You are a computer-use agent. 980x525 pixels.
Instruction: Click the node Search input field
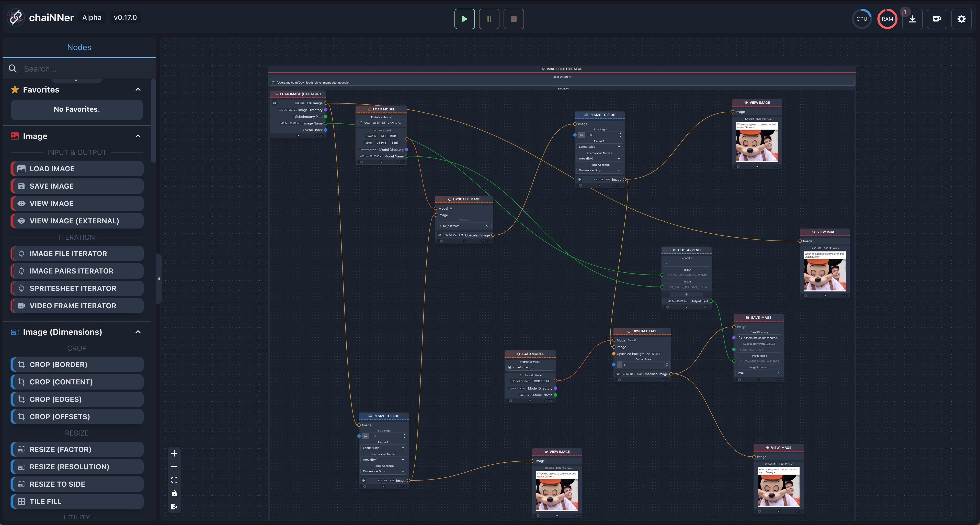pyautogui.click(x=84, y=69)
